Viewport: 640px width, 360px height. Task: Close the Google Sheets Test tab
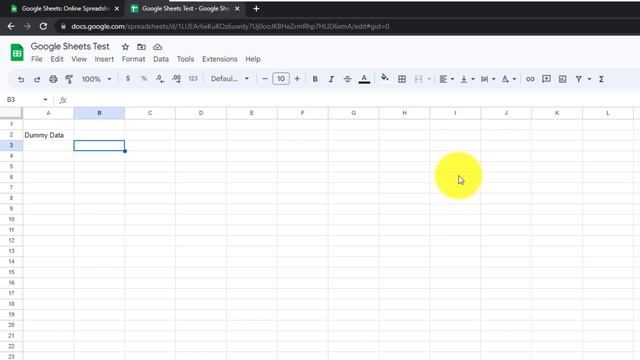click(237, 9)
